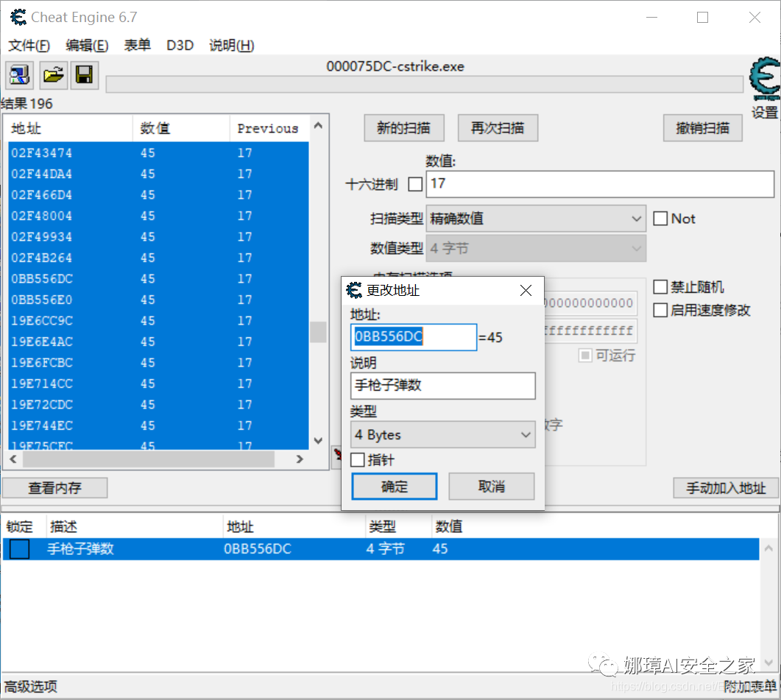Click 新的扫描 button
Screen dimensions: 781x700
click(404, 128)
